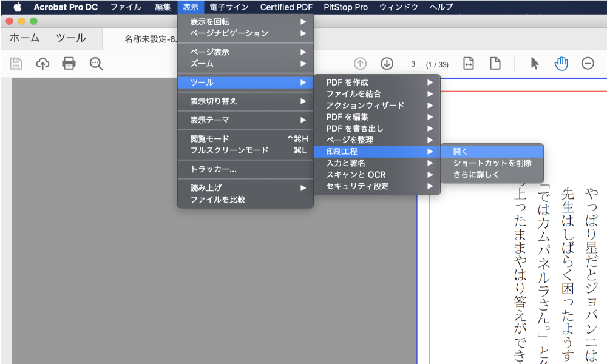Expand the スキャンと OCR submenu
The width and height of the screenshot is (607, 364).
coord(377,175)
